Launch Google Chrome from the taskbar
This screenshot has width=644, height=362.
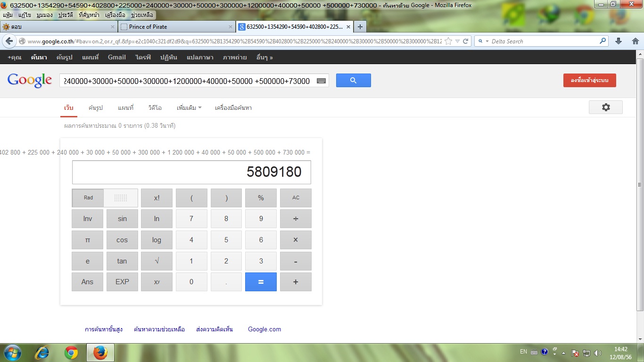point(71,353)
